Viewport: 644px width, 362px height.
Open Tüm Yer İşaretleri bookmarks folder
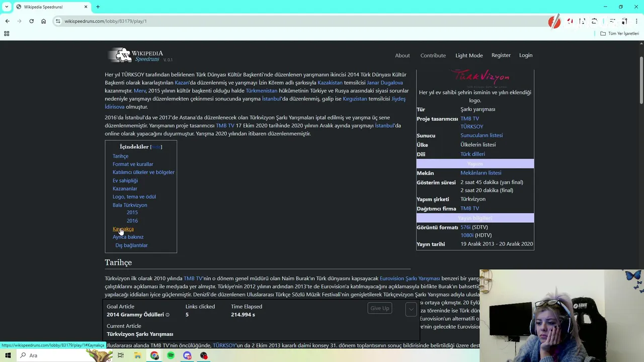(620, 33)
